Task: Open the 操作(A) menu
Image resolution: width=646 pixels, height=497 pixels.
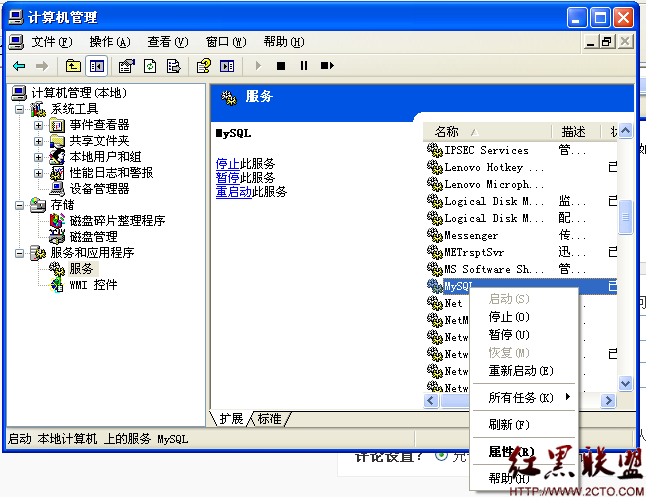Action: 110,42
